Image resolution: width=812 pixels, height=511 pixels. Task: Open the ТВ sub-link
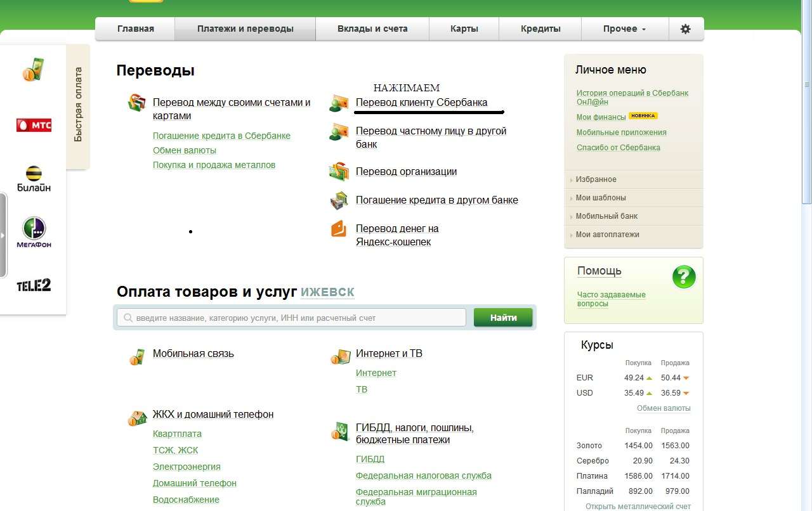click(362, 389)
